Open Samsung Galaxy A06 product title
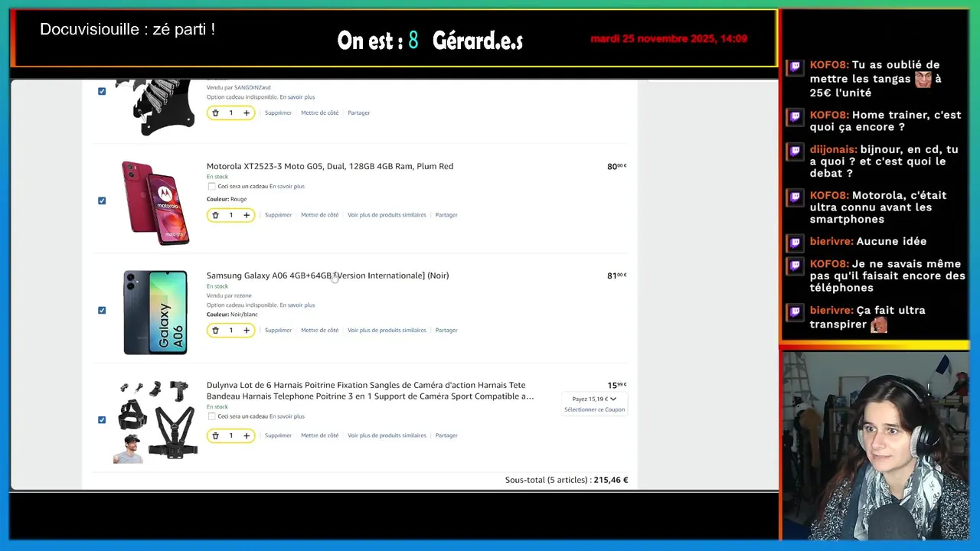980x551 pixels. (x=328, y=275)
